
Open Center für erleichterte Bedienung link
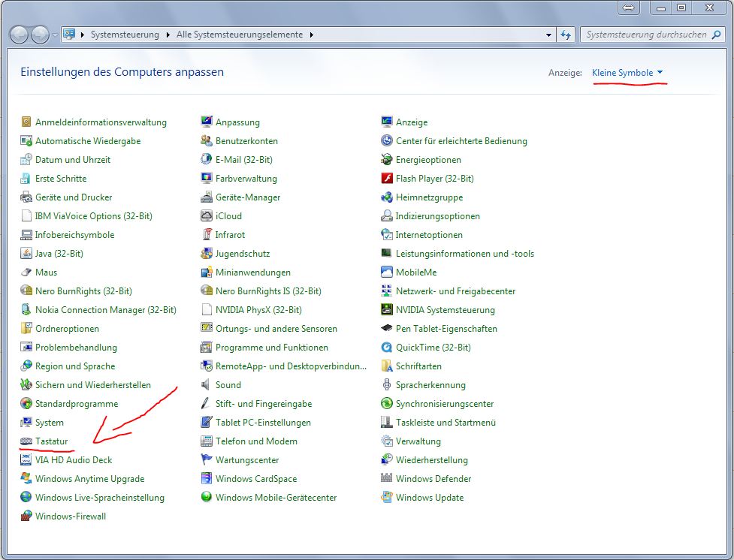461,141
